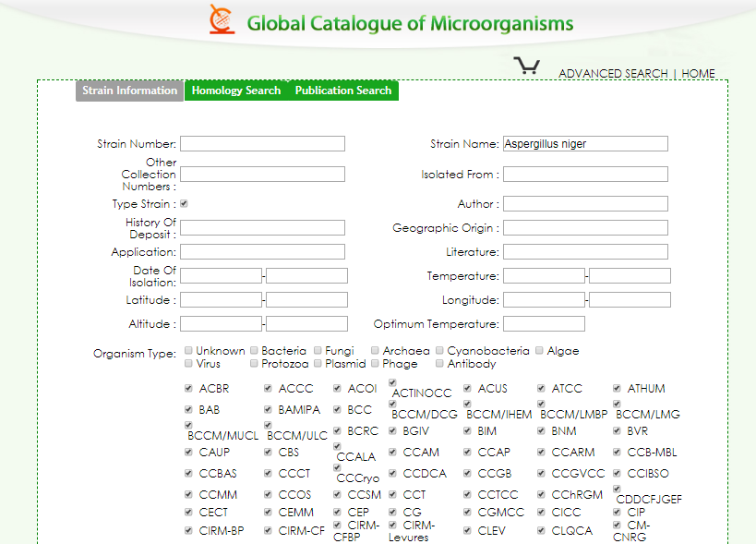Focus the Strain Number input field
Viewport: 756px width, 544px height.
(x=262, y=144)
